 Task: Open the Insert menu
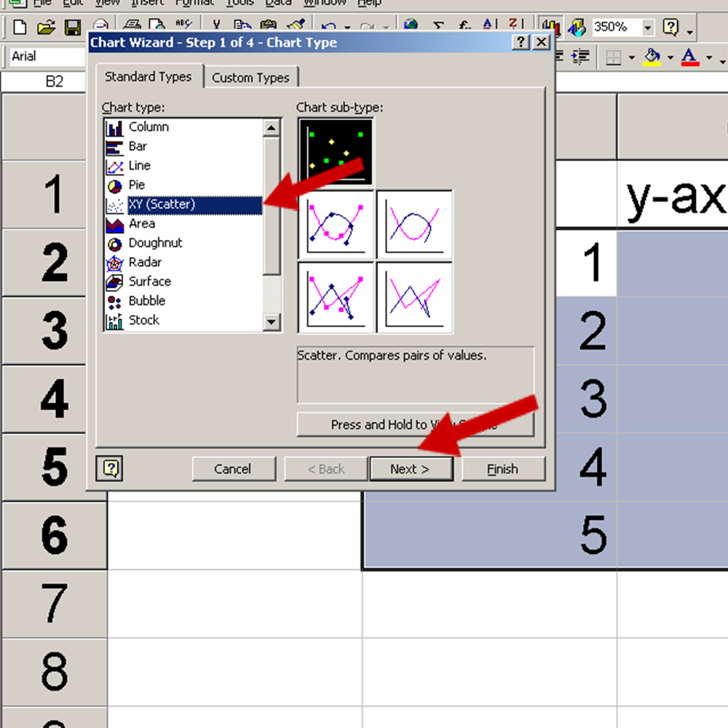[147, 3]
